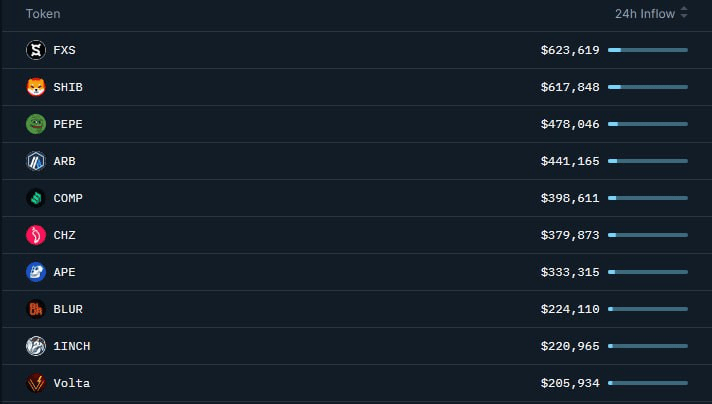Click the ARB Arbitrum logo icon
Image resolution: width=712 pixels, height=404 pixels.
[x=36, y=161]
